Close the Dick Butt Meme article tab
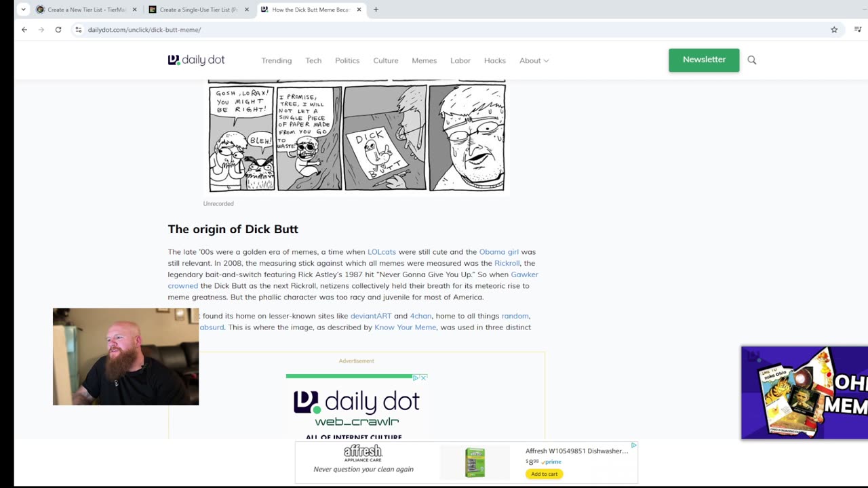This screenshot has height=488, width=868. (359, 9)
